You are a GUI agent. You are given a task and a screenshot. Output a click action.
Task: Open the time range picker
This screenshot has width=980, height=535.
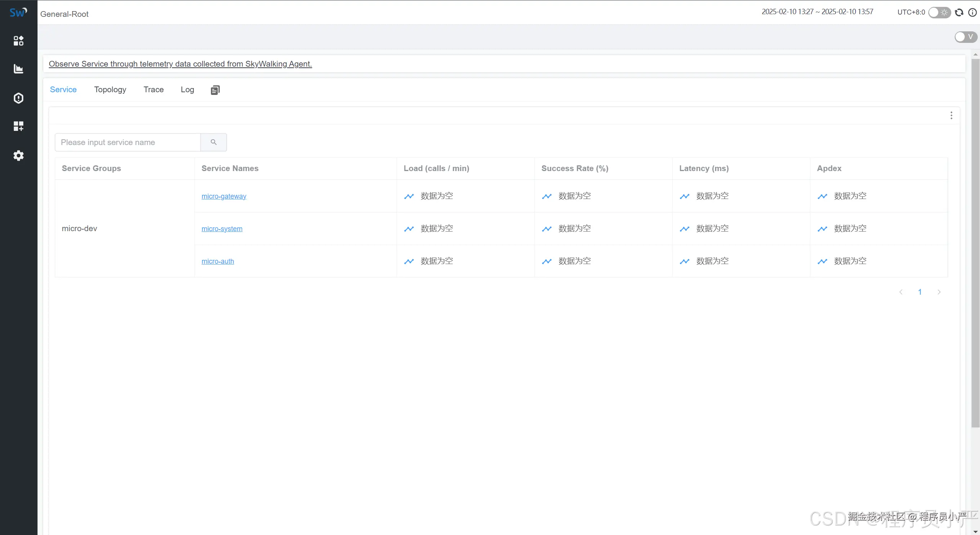pos(817,12)
